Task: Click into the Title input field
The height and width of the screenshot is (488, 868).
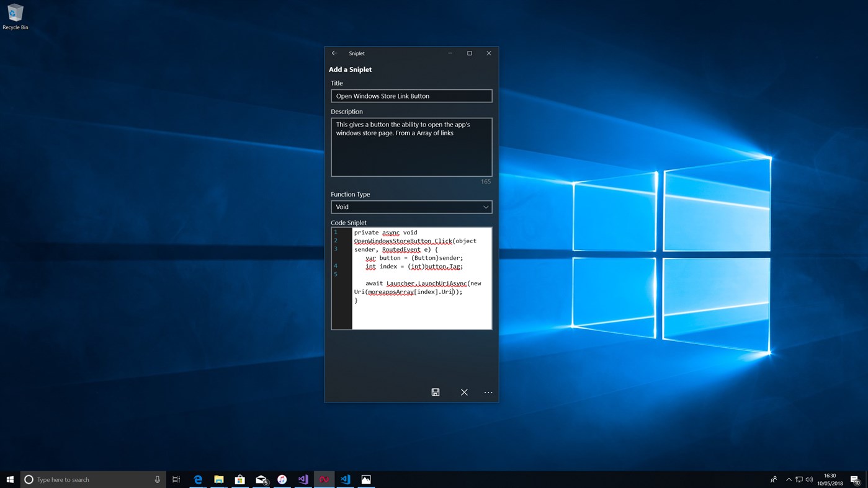Action: (x=411, y=96)
